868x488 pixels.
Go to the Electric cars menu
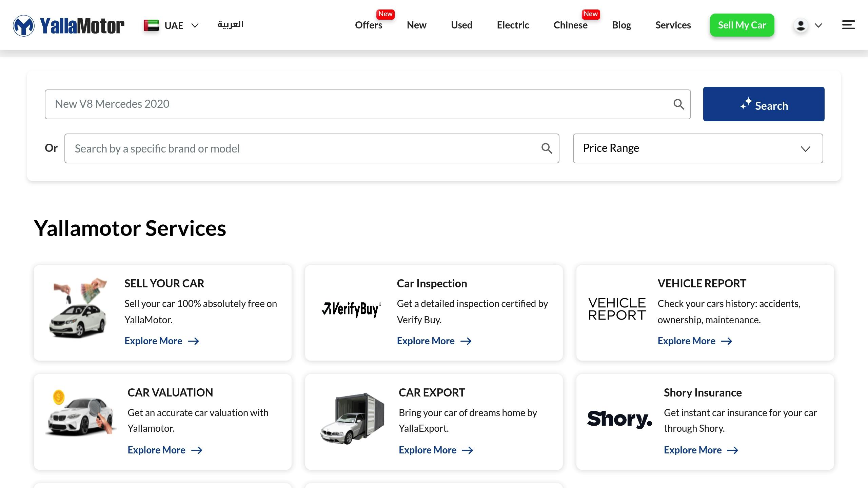click(513, 25)
